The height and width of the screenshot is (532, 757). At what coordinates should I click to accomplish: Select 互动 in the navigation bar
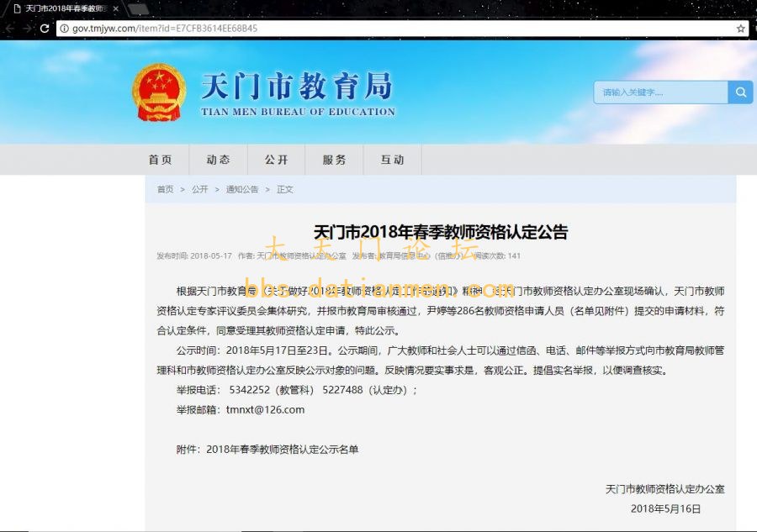point(393,160)
